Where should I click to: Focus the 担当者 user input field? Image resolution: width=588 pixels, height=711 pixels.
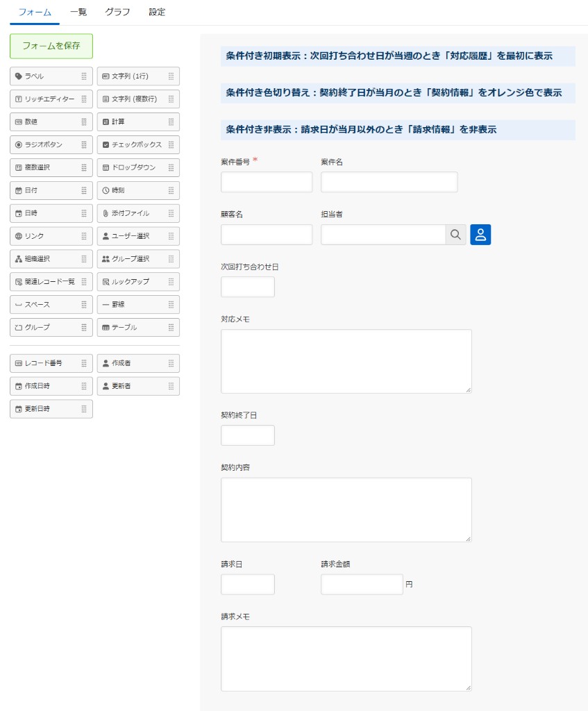coord(383,235)
